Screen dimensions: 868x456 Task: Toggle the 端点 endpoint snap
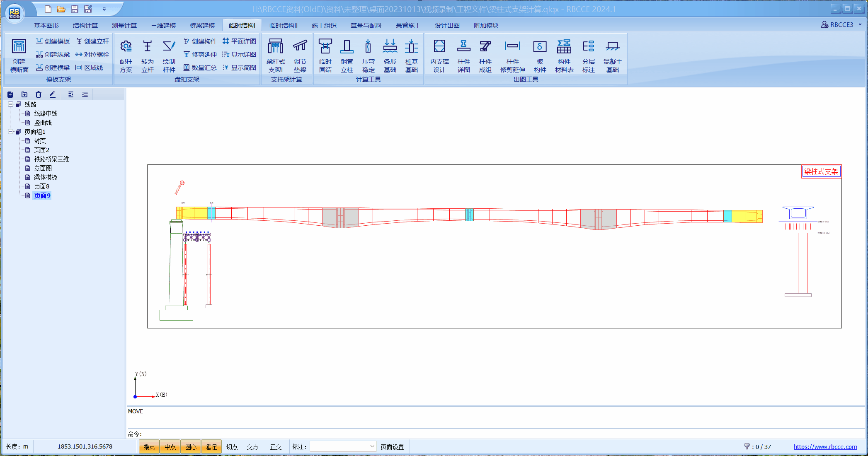pos(149,447)
